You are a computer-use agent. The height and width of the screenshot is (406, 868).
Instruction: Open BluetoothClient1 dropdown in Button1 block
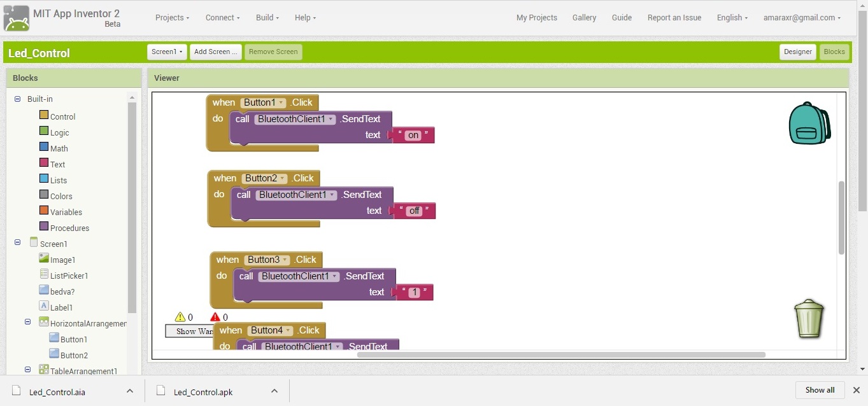[x=295, y=119]
